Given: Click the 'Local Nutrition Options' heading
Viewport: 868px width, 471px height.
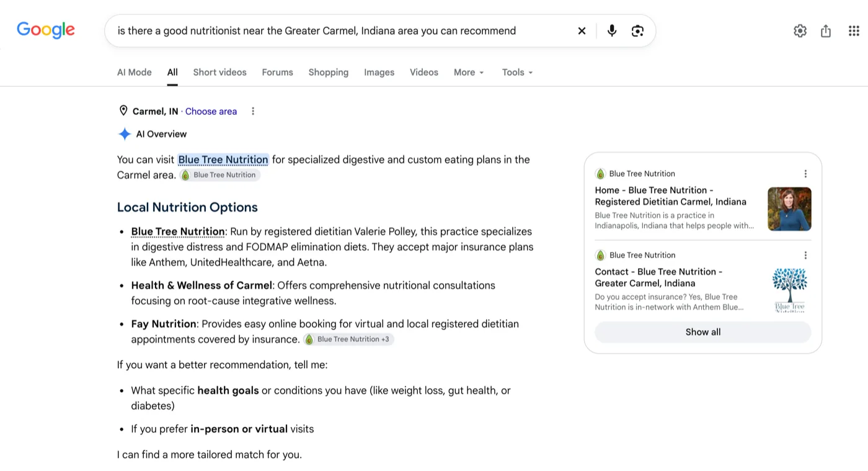Looking at the screenshot, I should click(187, 207).
